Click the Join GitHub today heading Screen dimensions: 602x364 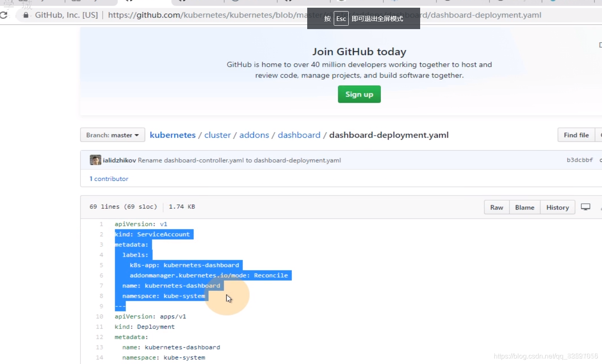[x=359, y=52]
